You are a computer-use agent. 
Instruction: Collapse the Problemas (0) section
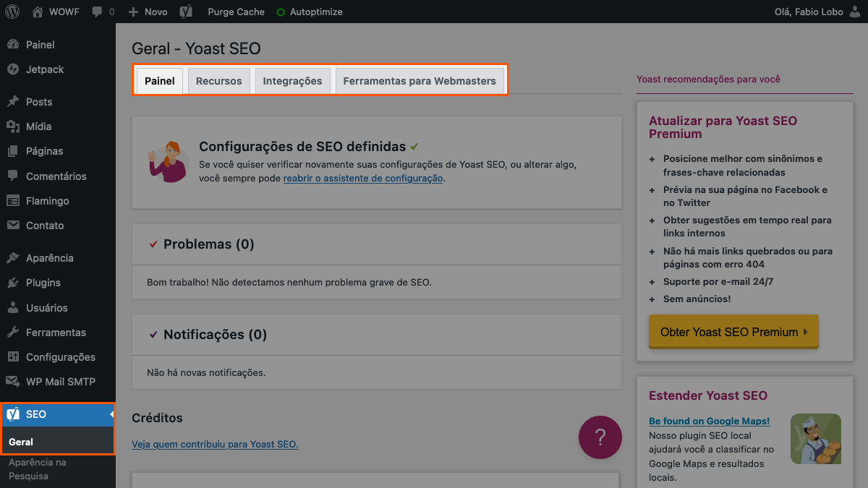click(x=377, y=244)
